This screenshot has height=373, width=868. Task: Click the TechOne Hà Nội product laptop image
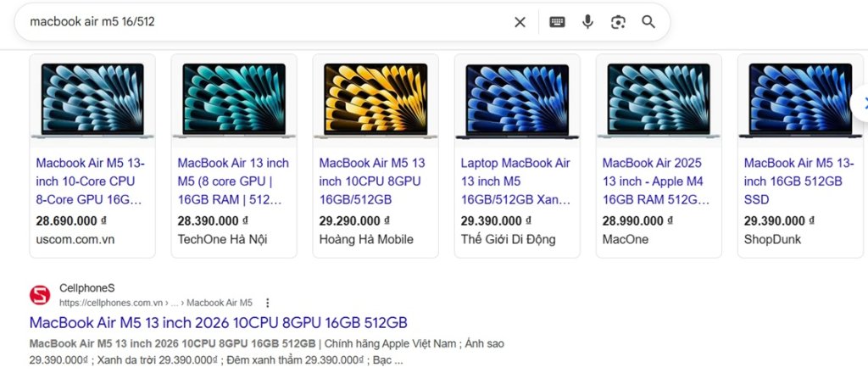click(x=234, y=100)
